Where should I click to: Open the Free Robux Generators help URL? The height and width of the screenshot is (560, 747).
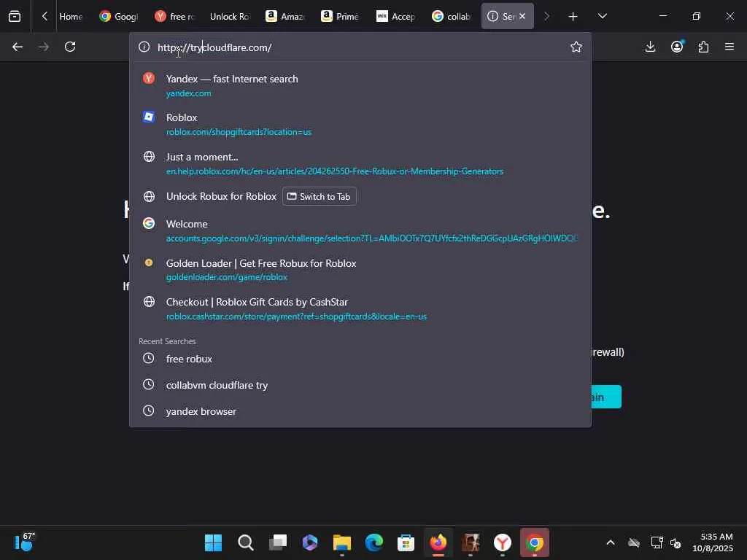(334, 171)
